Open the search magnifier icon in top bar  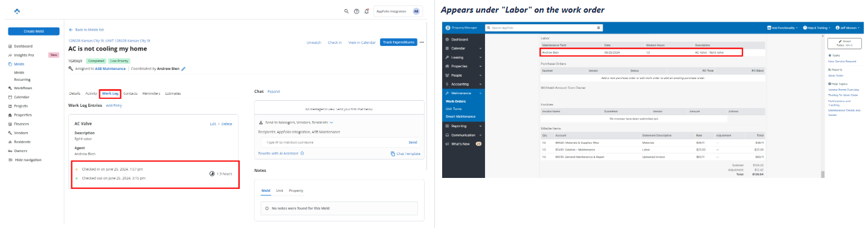[x=346, y=11]
